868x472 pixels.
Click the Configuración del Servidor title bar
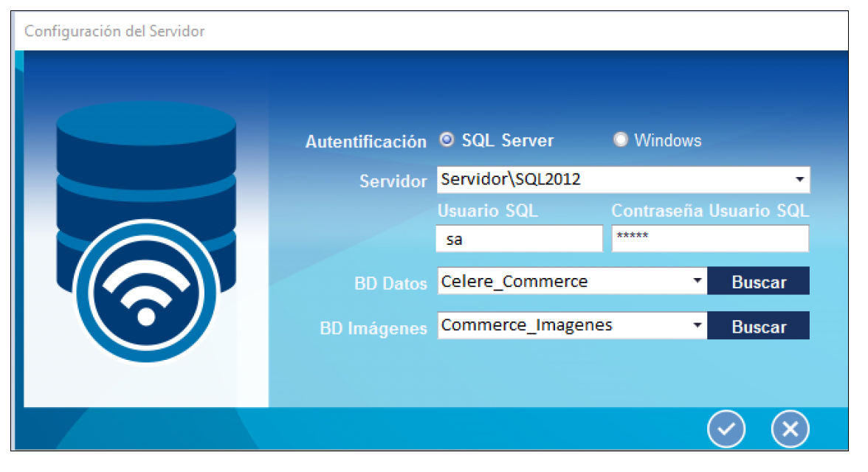click(x=115, y=31)
